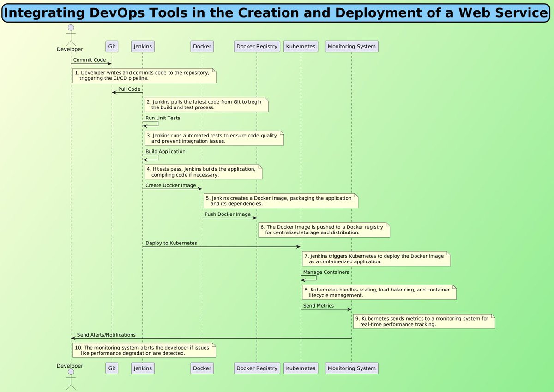Click the Developer actor figure at top
The width and height of the screenshot is (554, 392).
tap(70, 35)
